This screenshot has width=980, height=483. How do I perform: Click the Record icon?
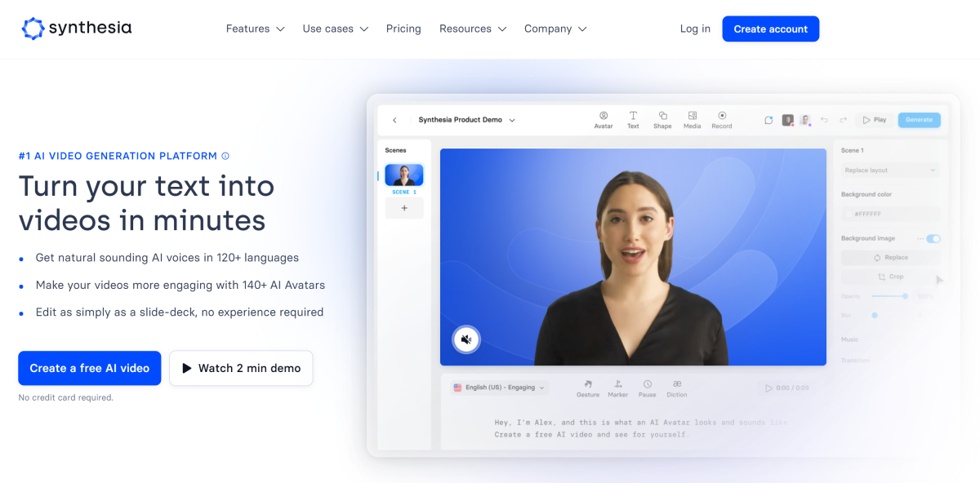(722, 117)
